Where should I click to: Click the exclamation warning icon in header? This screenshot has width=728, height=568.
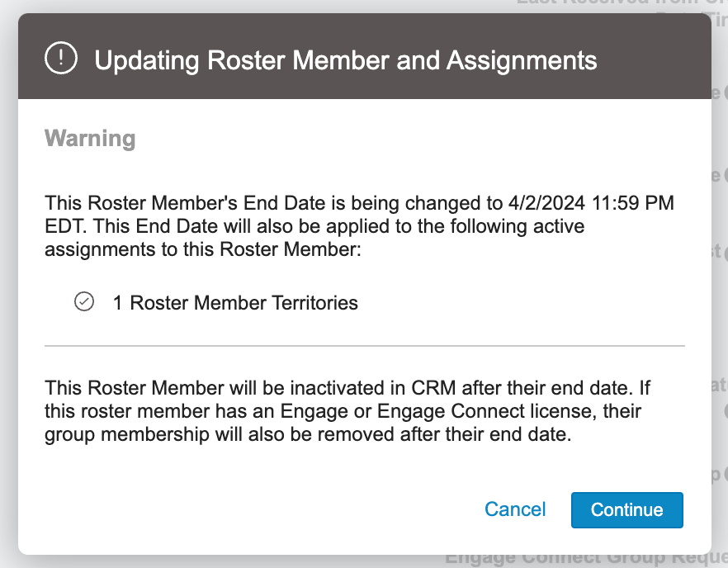point(61,59)
